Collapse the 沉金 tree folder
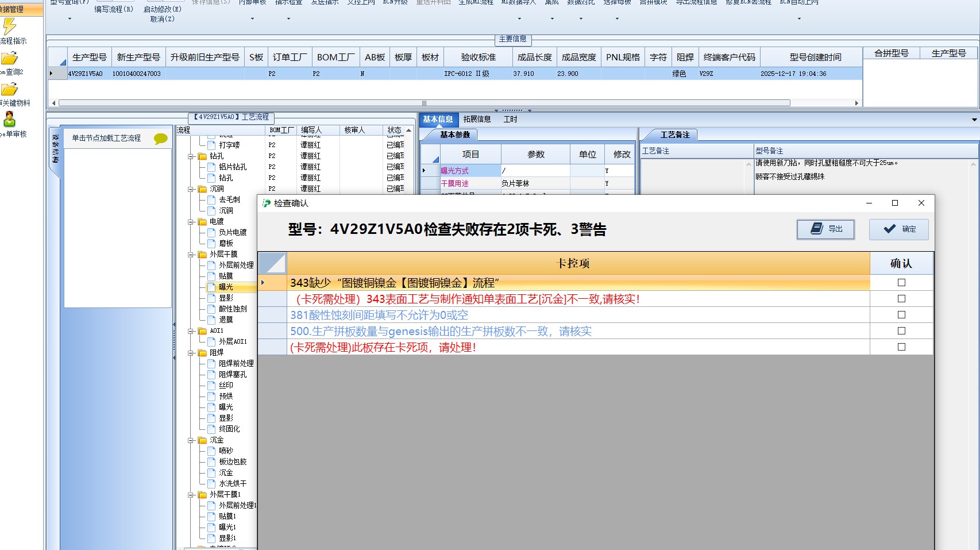 coord(191,440)
